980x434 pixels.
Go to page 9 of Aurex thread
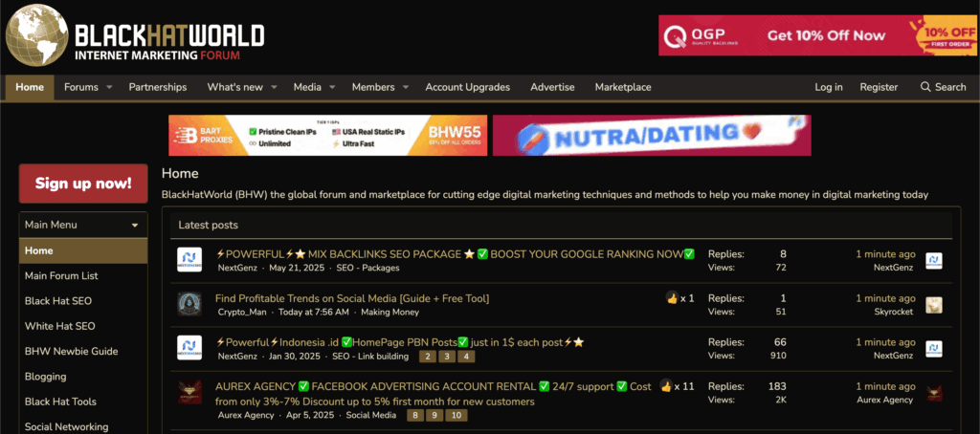click(435, 415)
